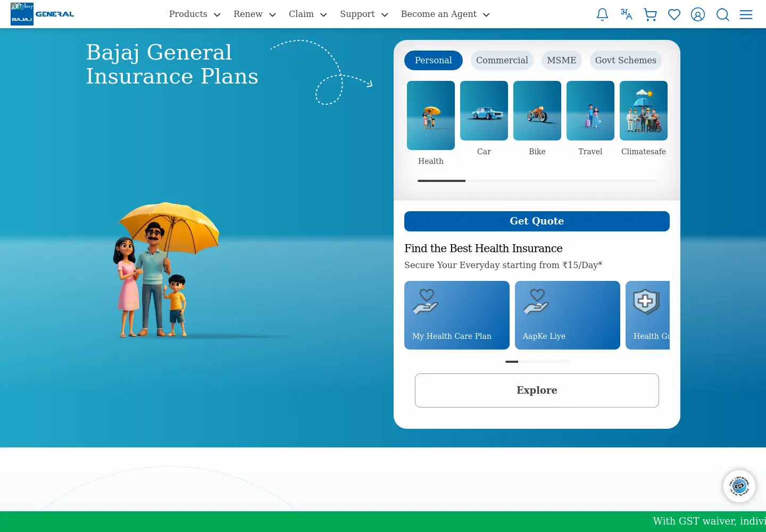Click the GST waiver announcement banner

click(383, 521)
